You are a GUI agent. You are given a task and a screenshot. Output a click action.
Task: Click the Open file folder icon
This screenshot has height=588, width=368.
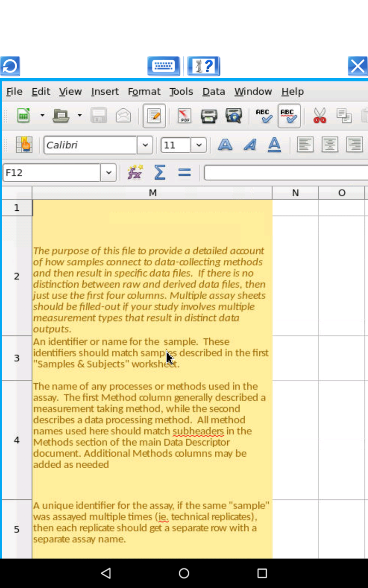pyautogui.click(x=61, y=116)
